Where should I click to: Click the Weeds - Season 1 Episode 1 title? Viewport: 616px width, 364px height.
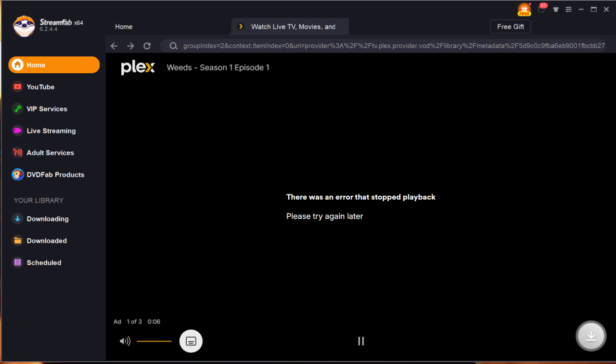[218, 68]
